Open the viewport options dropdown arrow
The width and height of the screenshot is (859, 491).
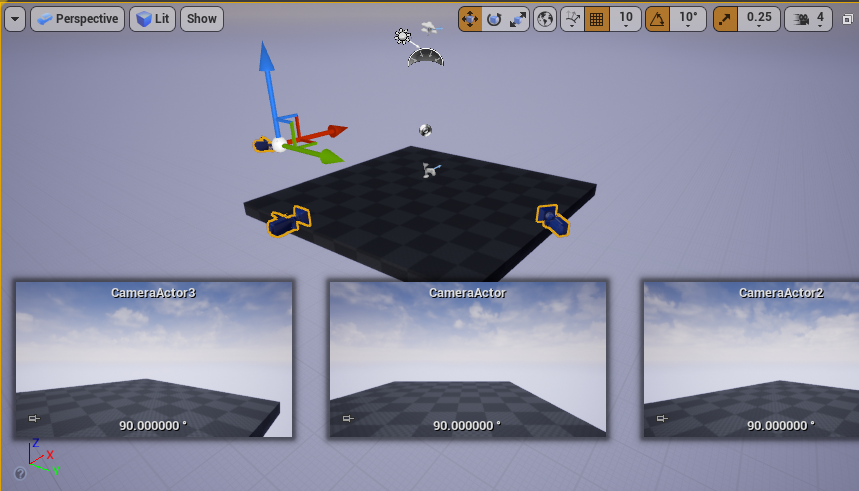click(x=15, y=19)
